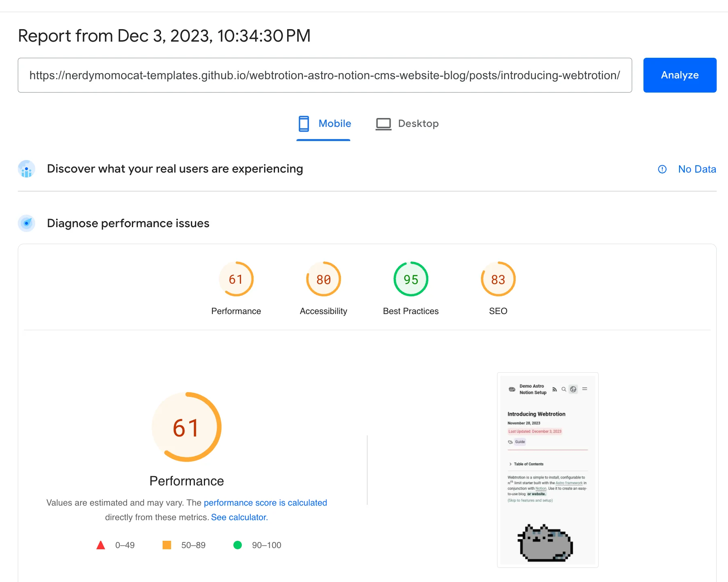Click the diagnose performance radar icon
Image resolution: width=728 pixels, height=582 pixels.
[x=27, y=223]
